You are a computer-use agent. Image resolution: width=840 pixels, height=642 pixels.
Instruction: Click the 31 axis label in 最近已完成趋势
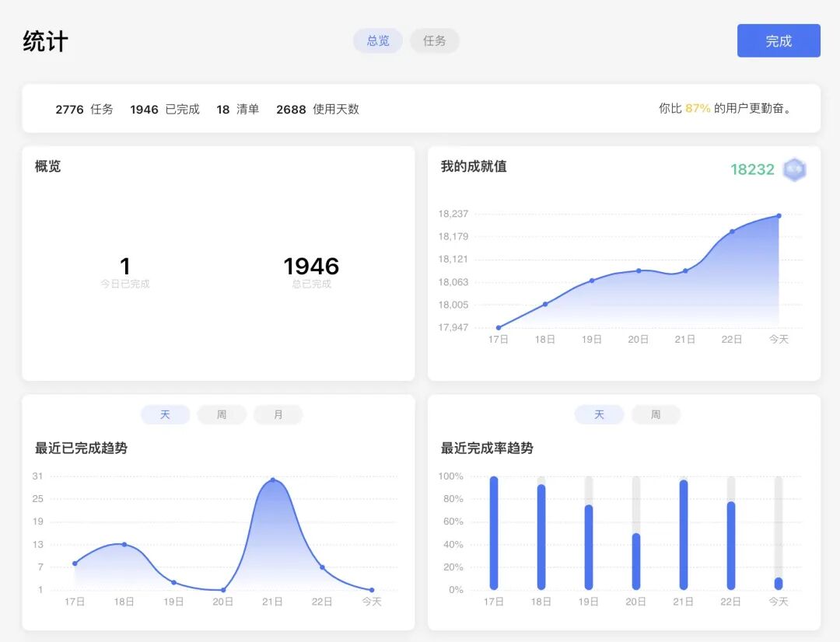tap(37, 476)
